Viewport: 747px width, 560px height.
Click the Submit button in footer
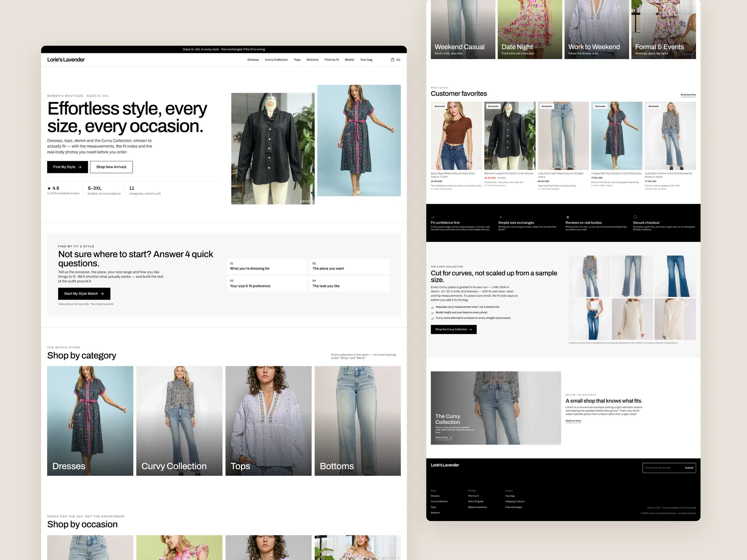689,468
